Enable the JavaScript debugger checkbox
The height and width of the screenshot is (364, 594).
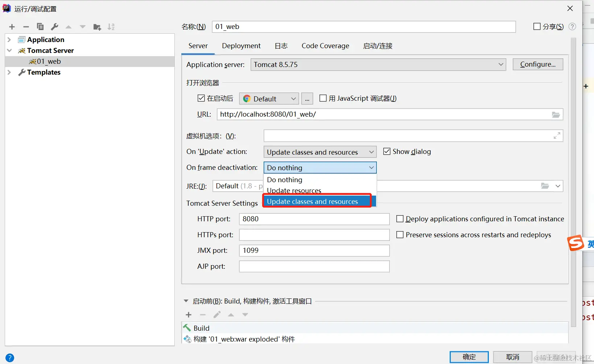pyautogui.click(x=323, y=98)
